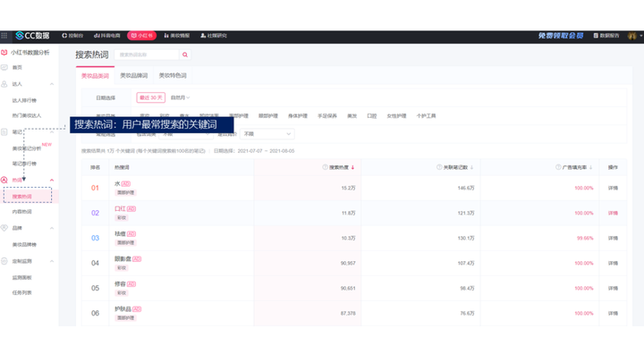Open 监测面板 in the sidebar

click(21, 278)
